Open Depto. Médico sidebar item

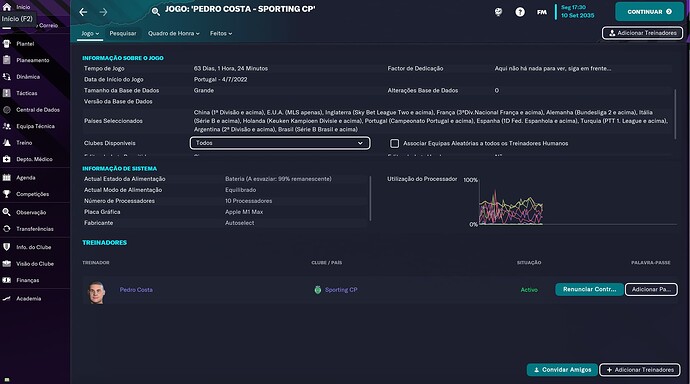(34, 159)
